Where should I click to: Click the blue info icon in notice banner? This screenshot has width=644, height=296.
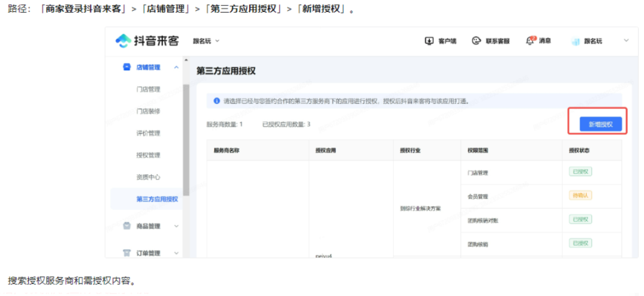[216, 101]
